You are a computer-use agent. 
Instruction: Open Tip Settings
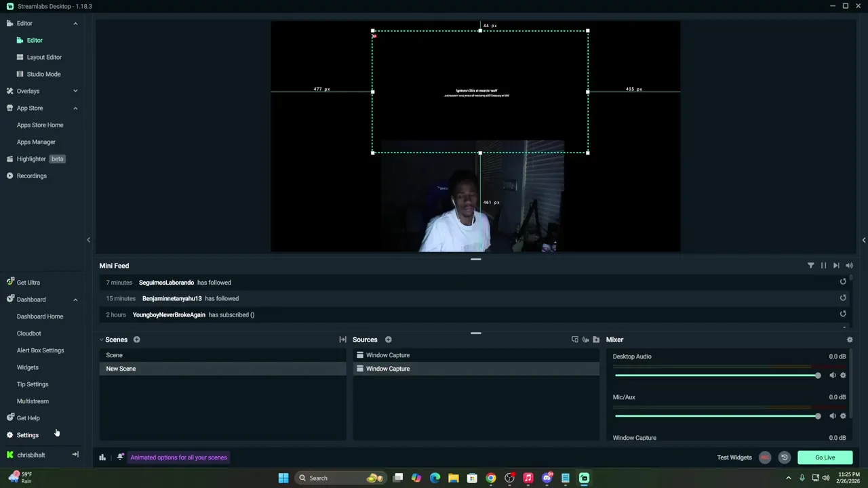tap(33, 384)
